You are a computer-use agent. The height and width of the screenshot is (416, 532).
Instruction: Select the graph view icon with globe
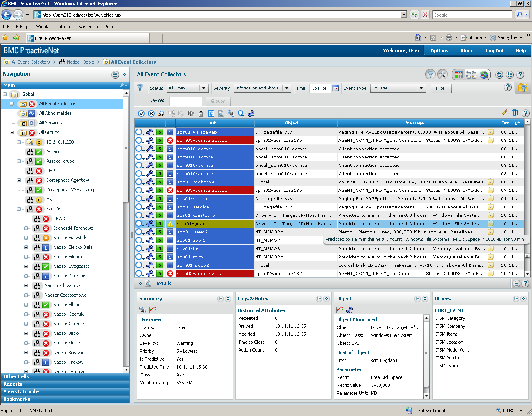[x=484, y=75]
